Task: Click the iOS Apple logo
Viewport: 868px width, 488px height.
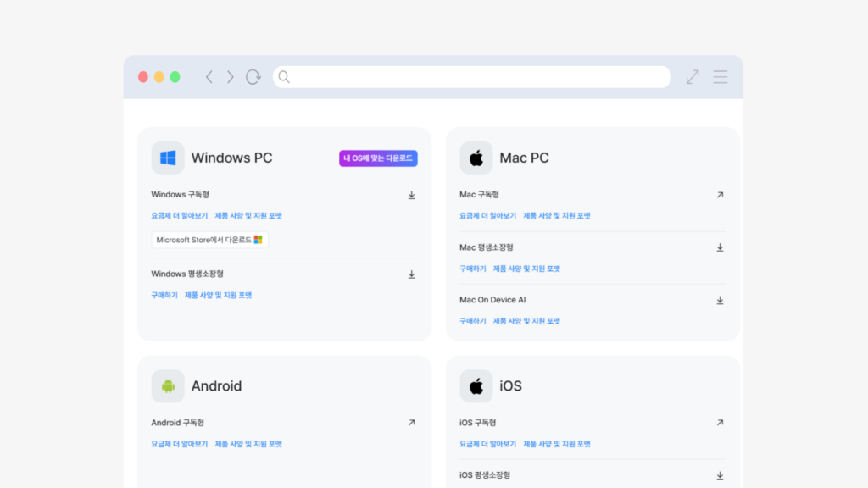Action: [x=476, y=385]
